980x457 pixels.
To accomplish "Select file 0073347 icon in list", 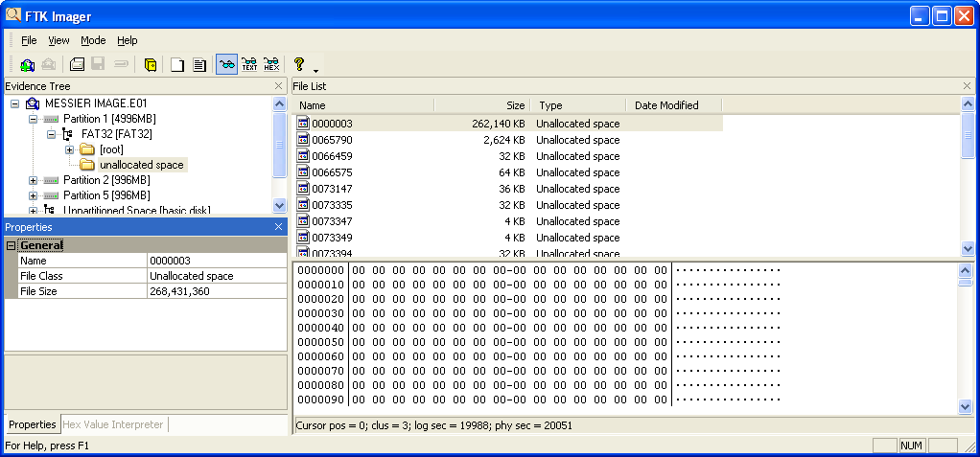I will click(303, 221).
